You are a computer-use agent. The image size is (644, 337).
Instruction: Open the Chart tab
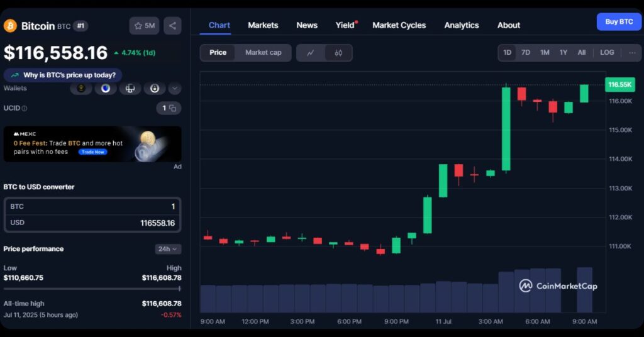coord(219,25)
